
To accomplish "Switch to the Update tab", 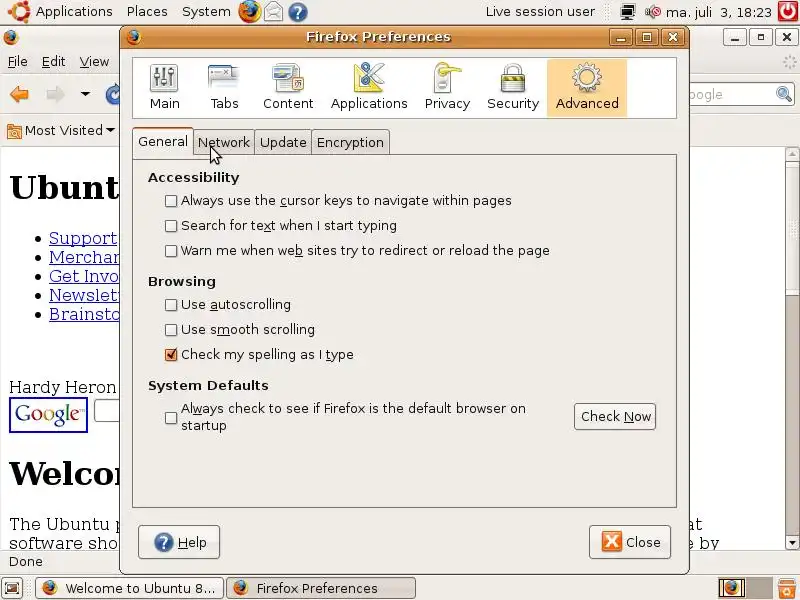I will point(283,142).
